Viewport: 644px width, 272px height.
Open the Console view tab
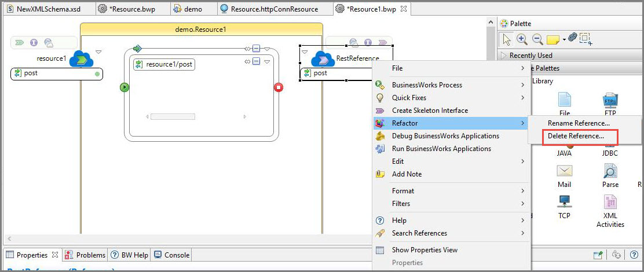pos(171,255)
